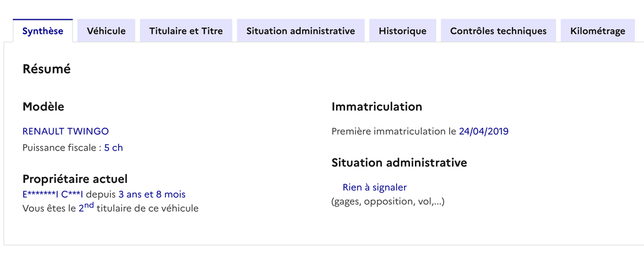Click the Propriétaire actuel heading
Image resolution: width=644 pixels, height=266 pixels.
pyautogui.click(x=75, y=179)
